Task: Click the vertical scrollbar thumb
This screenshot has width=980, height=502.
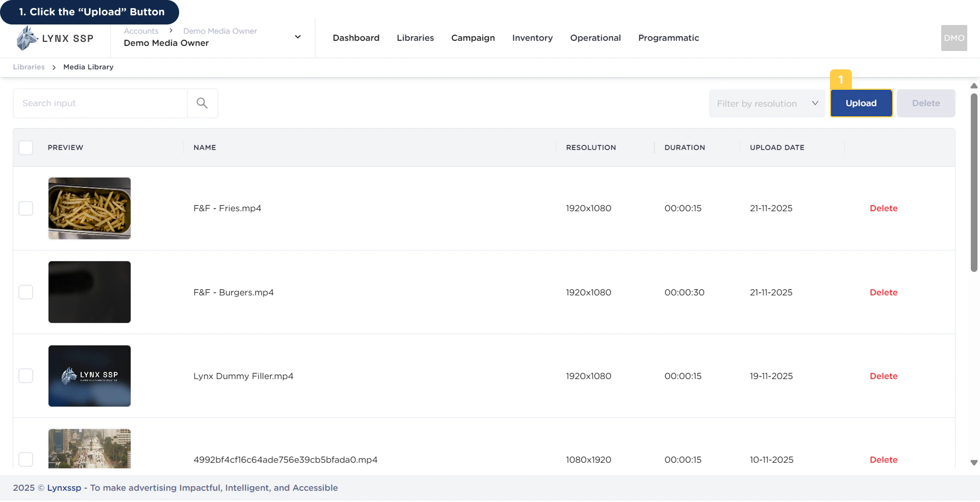Action: coord(974,182)
